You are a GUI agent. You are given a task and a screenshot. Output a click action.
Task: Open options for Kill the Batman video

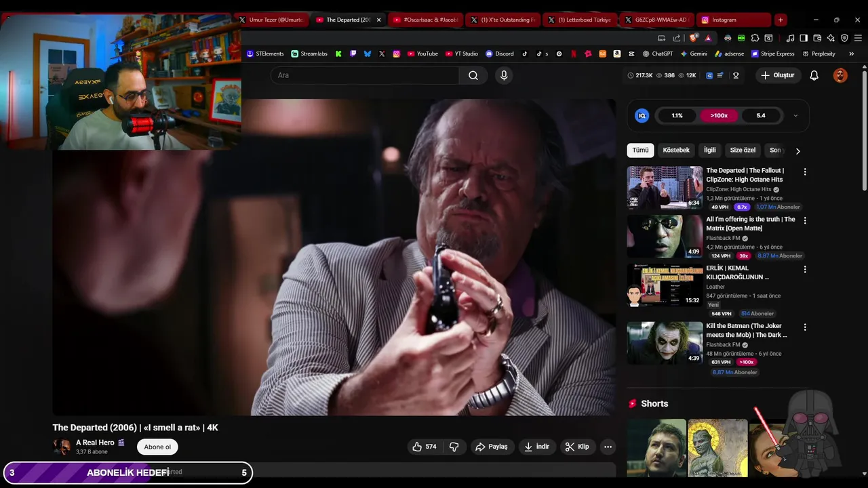(x=805, y=327)
